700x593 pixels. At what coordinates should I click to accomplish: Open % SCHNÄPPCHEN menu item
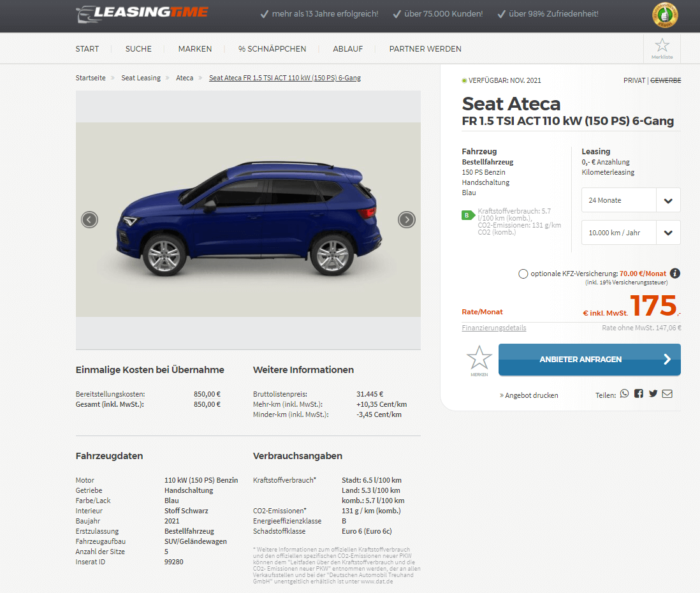272,48
